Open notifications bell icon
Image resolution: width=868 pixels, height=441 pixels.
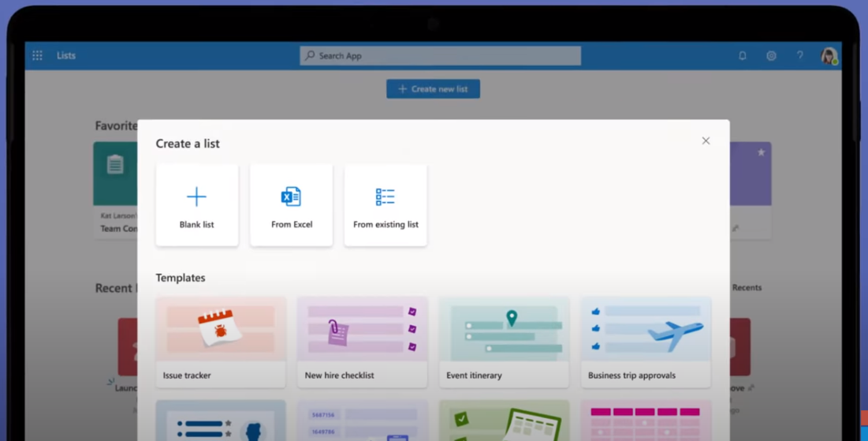pos(743,55)
